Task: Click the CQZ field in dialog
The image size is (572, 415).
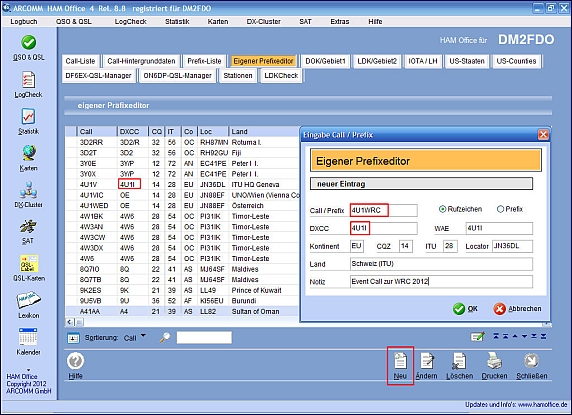Action: [x=406, y=246]
